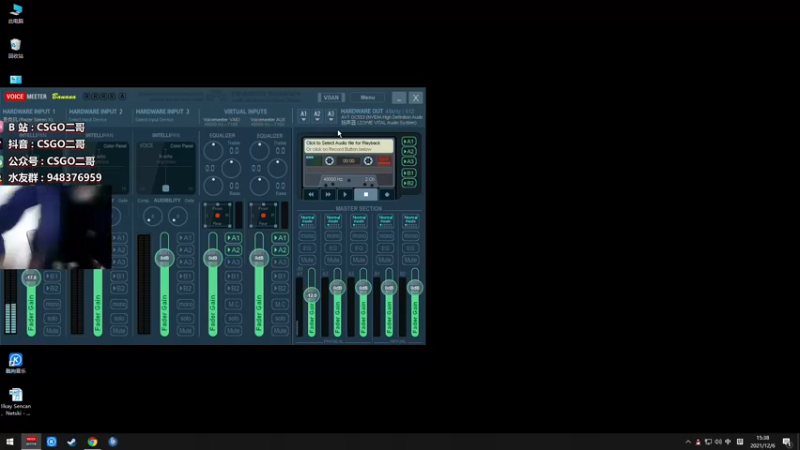This screenshot has width=800, height=450.
Task: Enable A1 routing on Hardware Input 3
Action: pos(185,238)
